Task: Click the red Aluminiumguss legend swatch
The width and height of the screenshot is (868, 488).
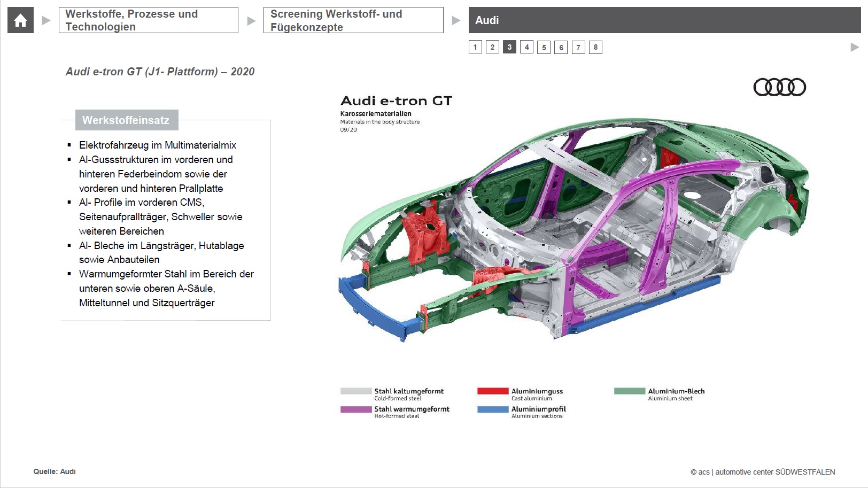Action: tap(492, 391)
